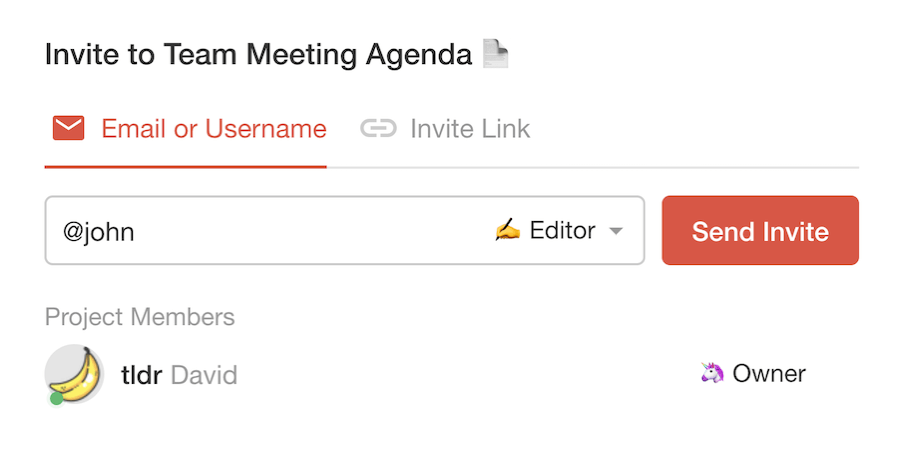The image size is (898, 454).
Task: Click the David member name
Action: [x=204, y=375]
